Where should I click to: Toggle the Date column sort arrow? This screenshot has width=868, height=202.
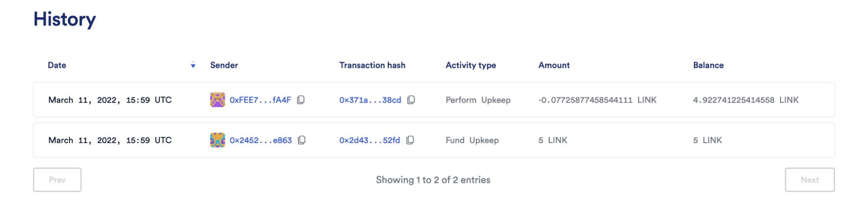point(193,65)
